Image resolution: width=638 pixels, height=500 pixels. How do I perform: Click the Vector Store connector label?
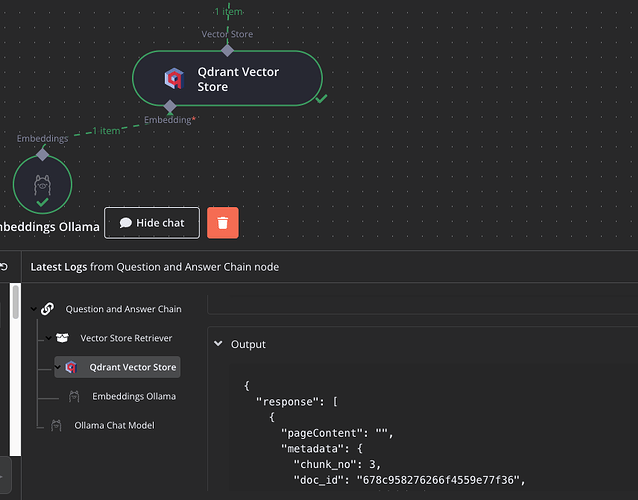tap(227, 34)
